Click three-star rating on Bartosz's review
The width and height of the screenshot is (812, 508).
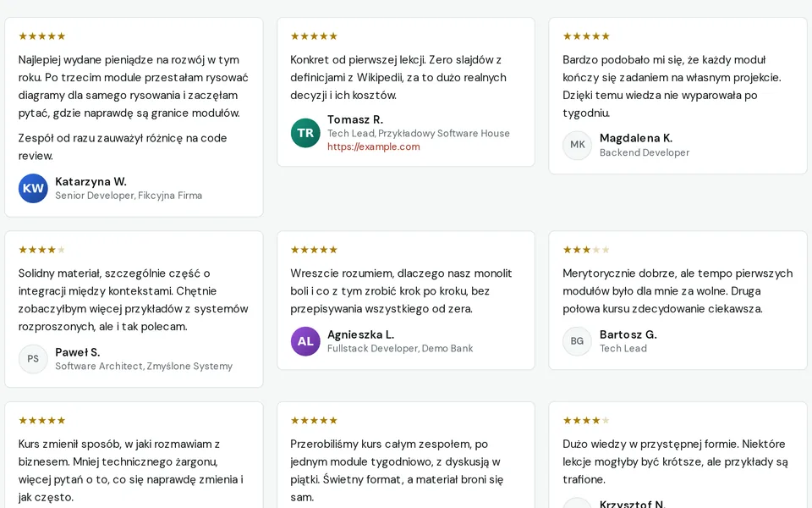pyautogui.click(x=586, y=250)
